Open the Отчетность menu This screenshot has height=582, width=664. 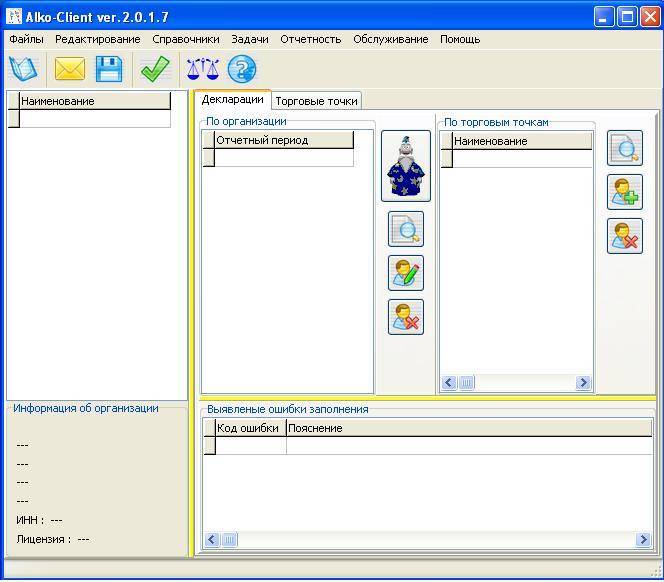pyautogui.click(x=310, y=39)
